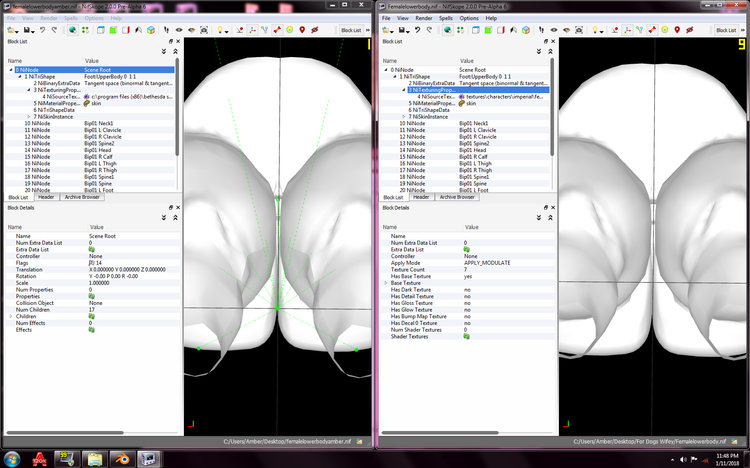Light bulb lighting icon in left window
The image size is (750, 468).
(220, 30)
